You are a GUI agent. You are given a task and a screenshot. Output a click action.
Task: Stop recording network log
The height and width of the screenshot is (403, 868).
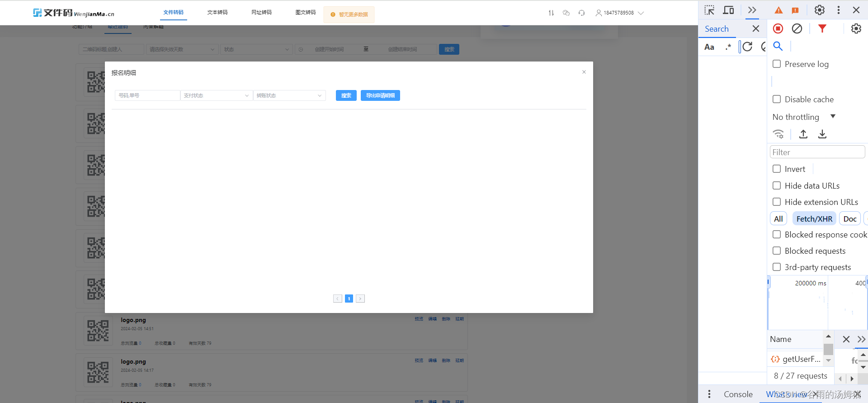(x=778, y=28)
